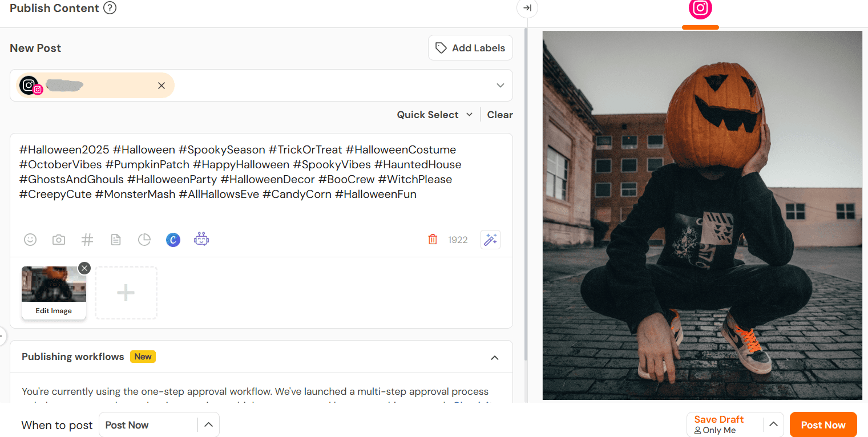Remove the uploaded pumpkin image
The width and height of the screenshot is (868, 437).
[84, 268]
